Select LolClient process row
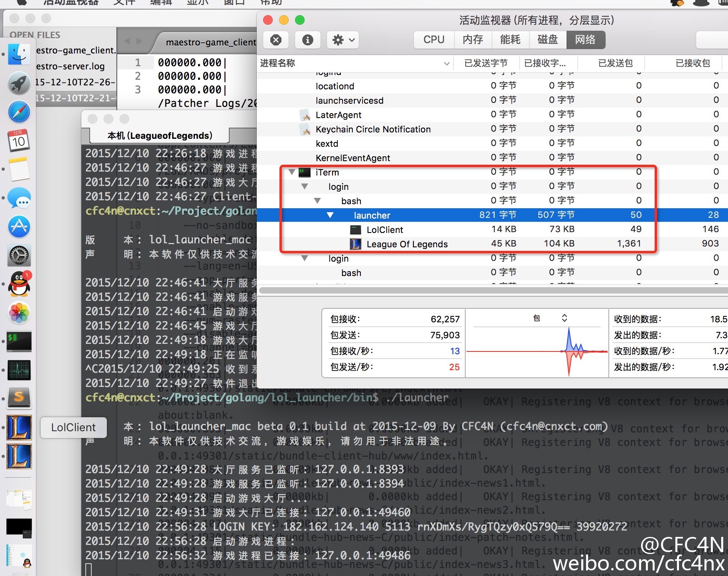This screenshot has height=576, width=728. coord(492,230)
